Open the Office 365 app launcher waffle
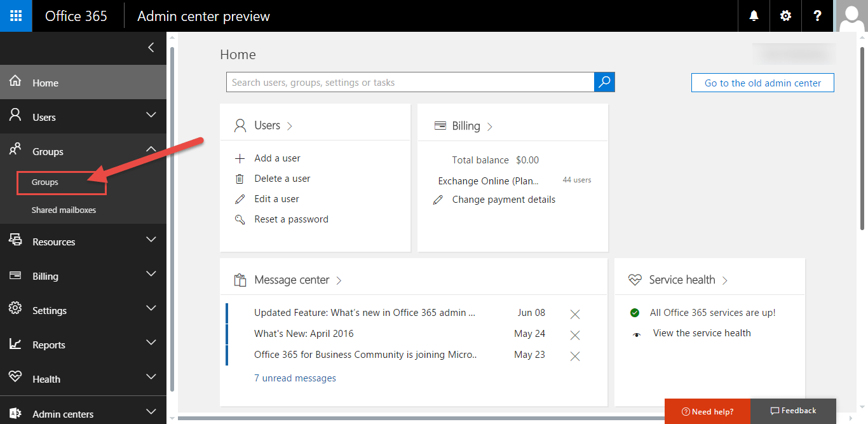 [16, 16]
